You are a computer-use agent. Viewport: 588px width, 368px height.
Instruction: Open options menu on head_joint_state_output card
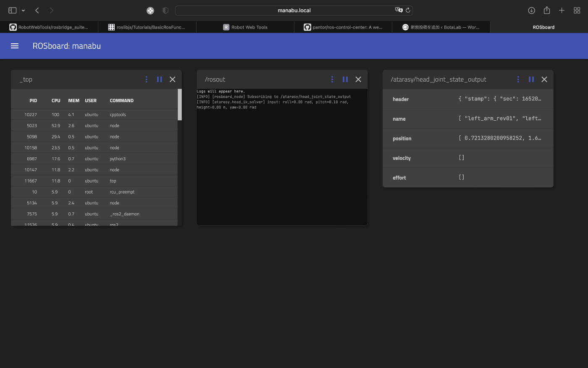[518, 79]
